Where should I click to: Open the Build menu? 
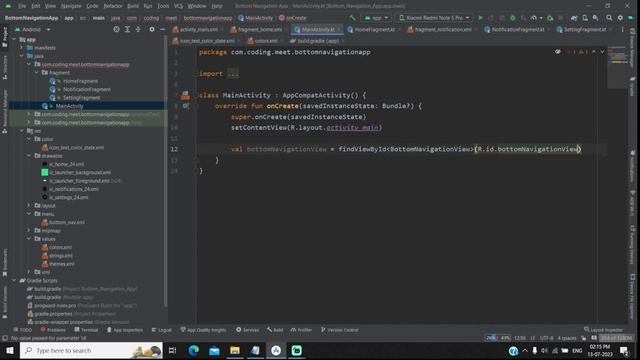133,6
